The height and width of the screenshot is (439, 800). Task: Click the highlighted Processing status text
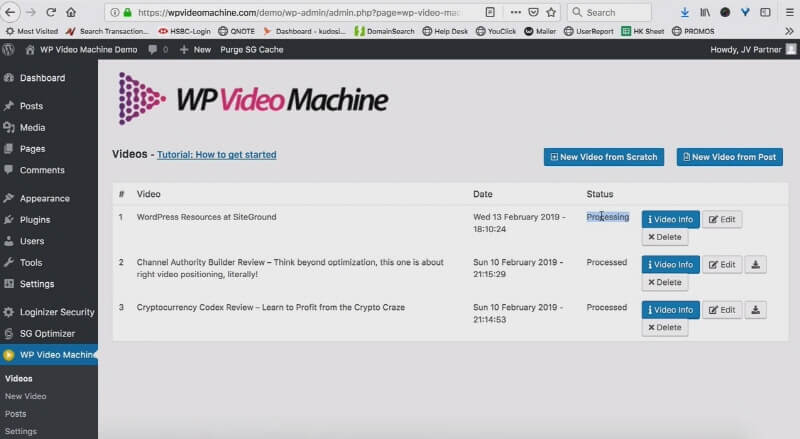[x=608, y=217]
